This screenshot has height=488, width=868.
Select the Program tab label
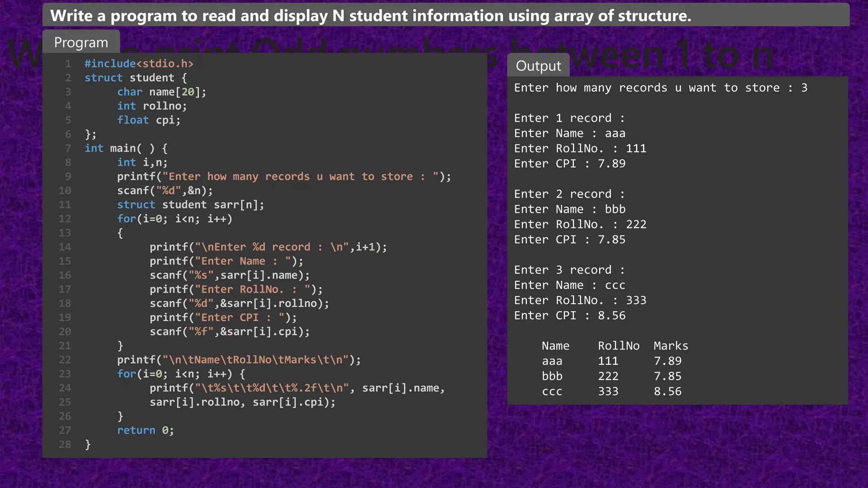(x=81, y=42)
